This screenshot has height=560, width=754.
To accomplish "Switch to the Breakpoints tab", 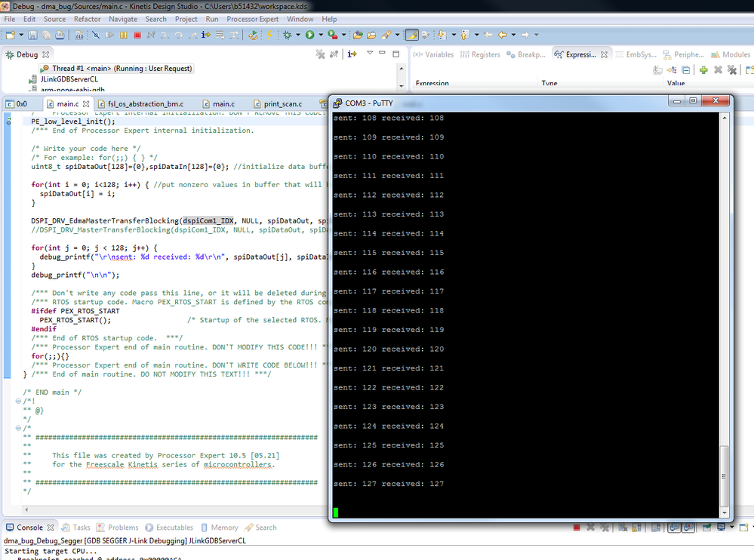I will coord(526,55).
